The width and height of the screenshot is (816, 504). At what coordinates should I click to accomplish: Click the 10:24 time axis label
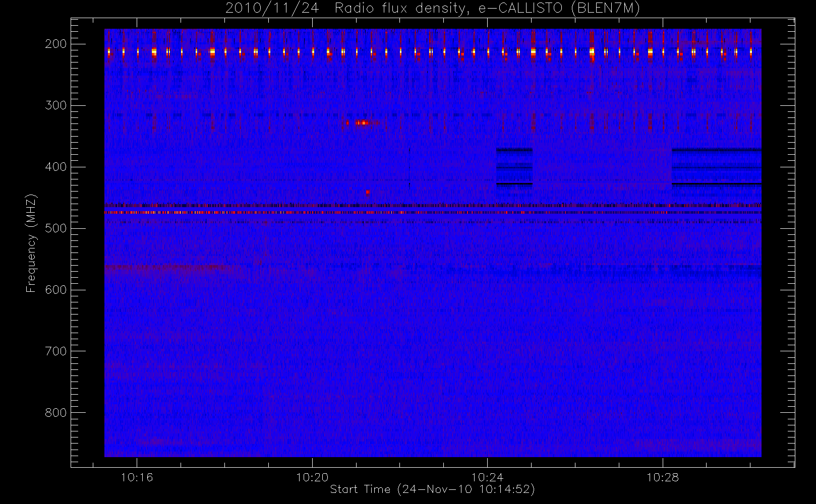(487, 477)
